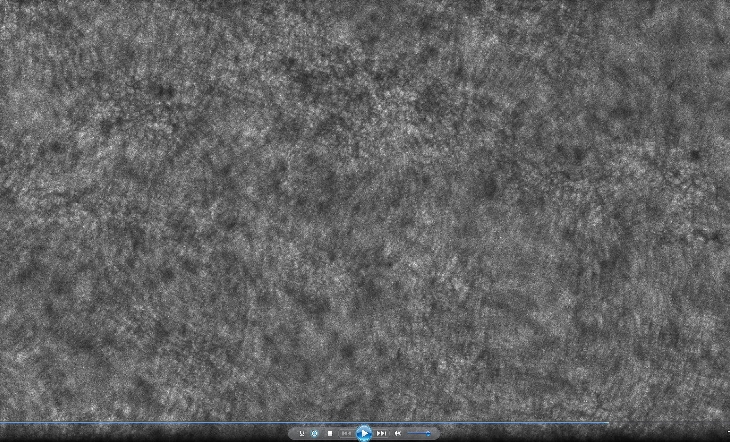Click the volume slider handle
Image resolution: width=730 pixels, height=442 pixels.
(x=428, y=433)
